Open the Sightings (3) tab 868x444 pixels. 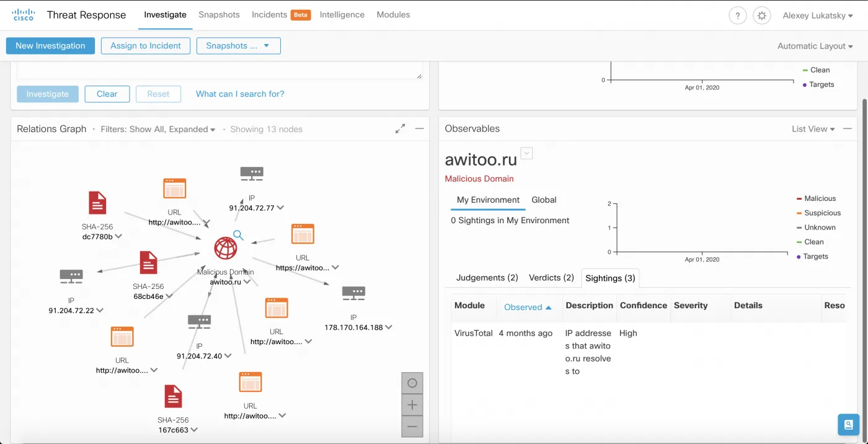[x=610, y=278]
